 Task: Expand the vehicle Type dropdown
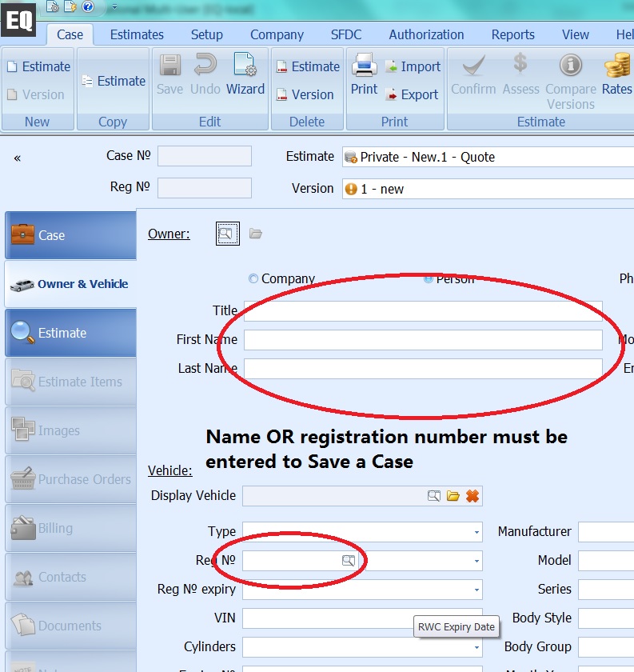tap(476, 532)
